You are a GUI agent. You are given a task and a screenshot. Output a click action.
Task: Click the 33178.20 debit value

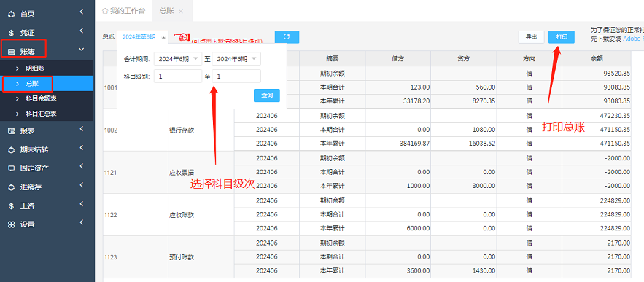(x=416, y=101)
